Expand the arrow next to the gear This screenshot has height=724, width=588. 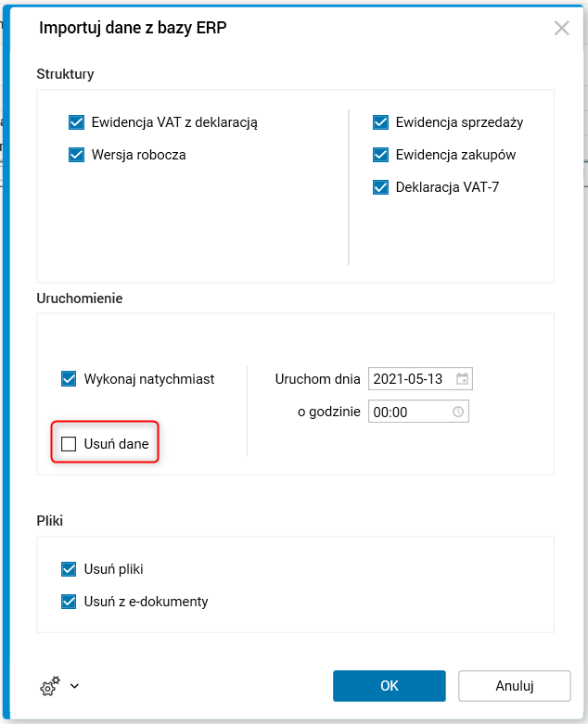click(x=75, y=686)
